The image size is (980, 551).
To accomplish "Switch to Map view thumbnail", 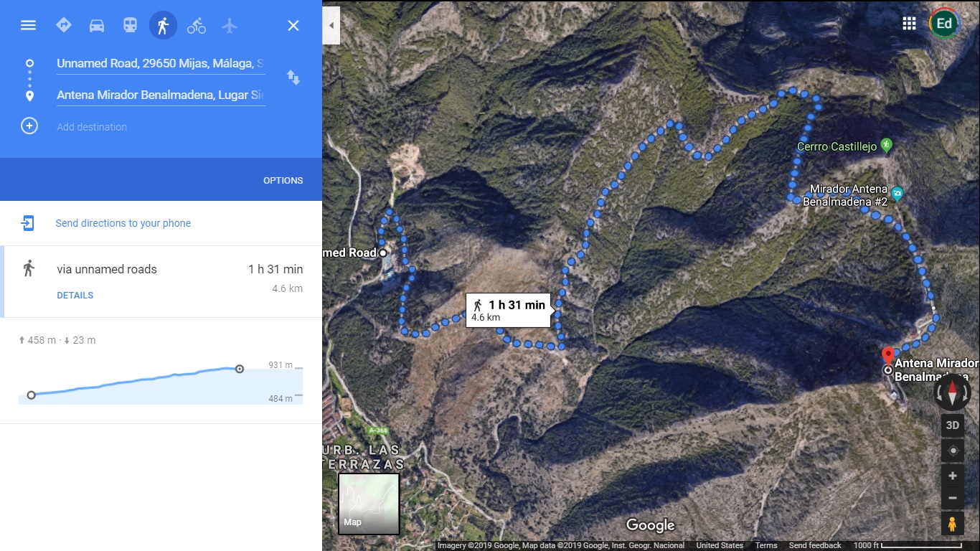I will tap(369, 504).
